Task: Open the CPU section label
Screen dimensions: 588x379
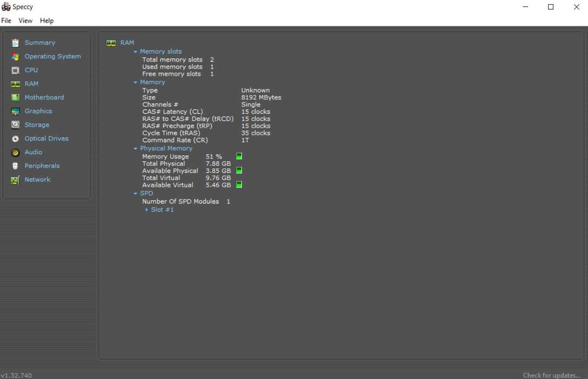Action: pos(31,70)
